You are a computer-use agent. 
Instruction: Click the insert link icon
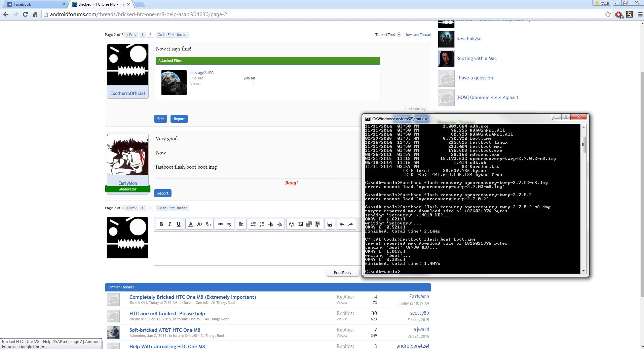click(x=220, y=224)
